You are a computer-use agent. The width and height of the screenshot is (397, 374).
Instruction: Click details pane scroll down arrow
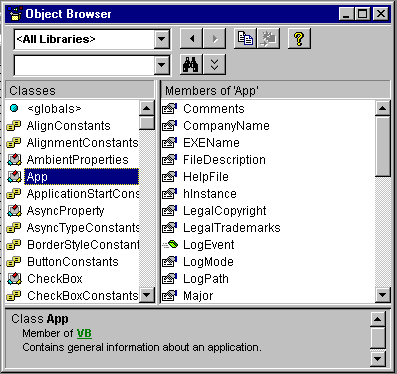tap(378, 359)
